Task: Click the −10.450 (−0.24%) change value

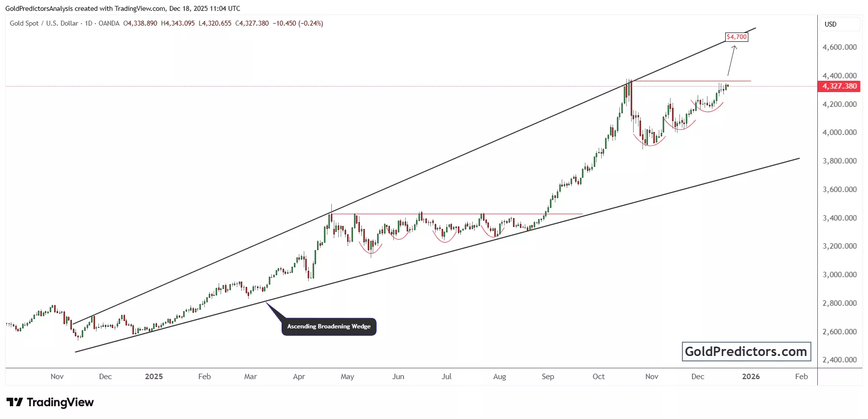Action: [x=298, y=23]
